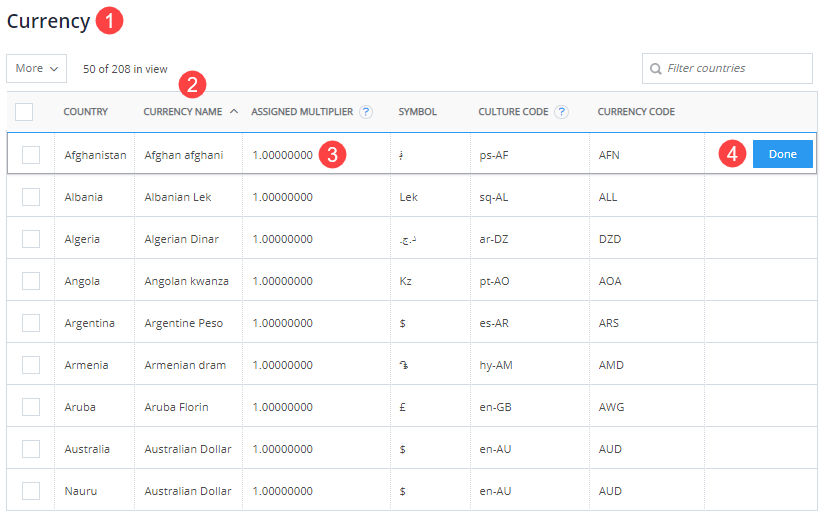
Task: Select the Afghanistan country cell
Action: point(95,155)
